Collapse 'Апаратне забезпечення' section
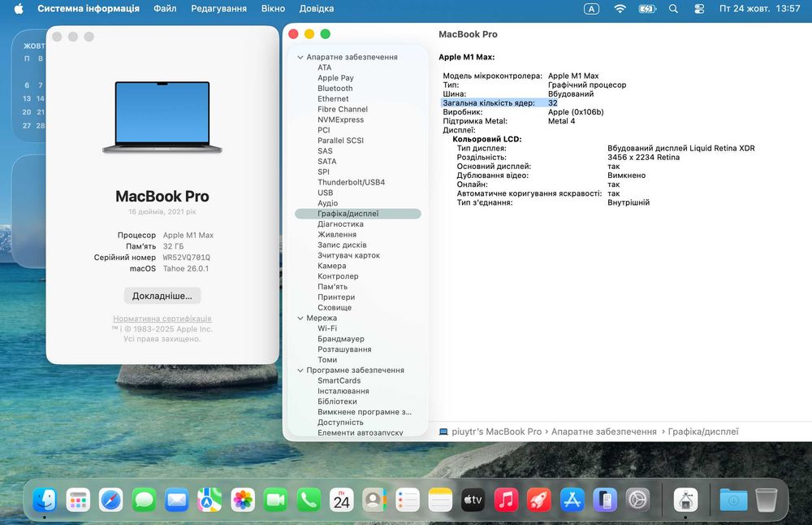Screen dimensions: 812x525 click(x=300, y=57)
